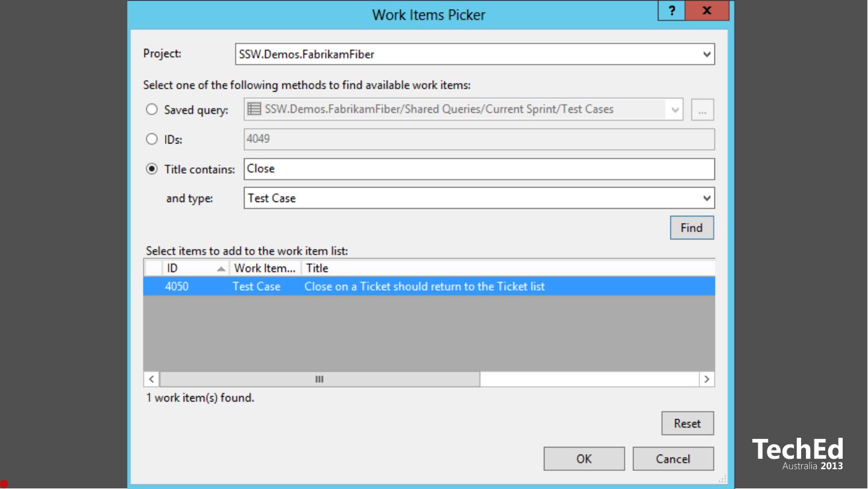This screenshot has height=489, width=868.
Task: Click the Title column header
Action: pos(508,268)
